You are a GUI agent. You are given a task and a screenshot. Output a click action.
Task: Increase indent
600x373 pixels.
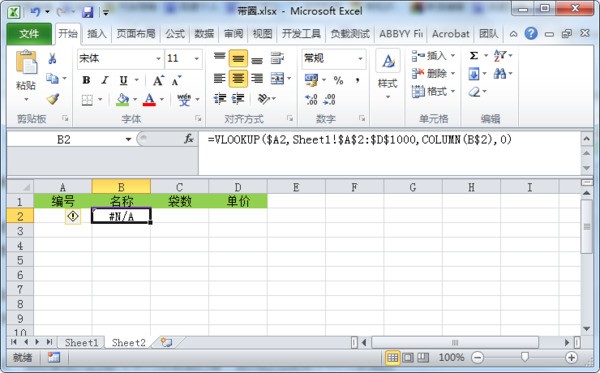pos(238,99)
